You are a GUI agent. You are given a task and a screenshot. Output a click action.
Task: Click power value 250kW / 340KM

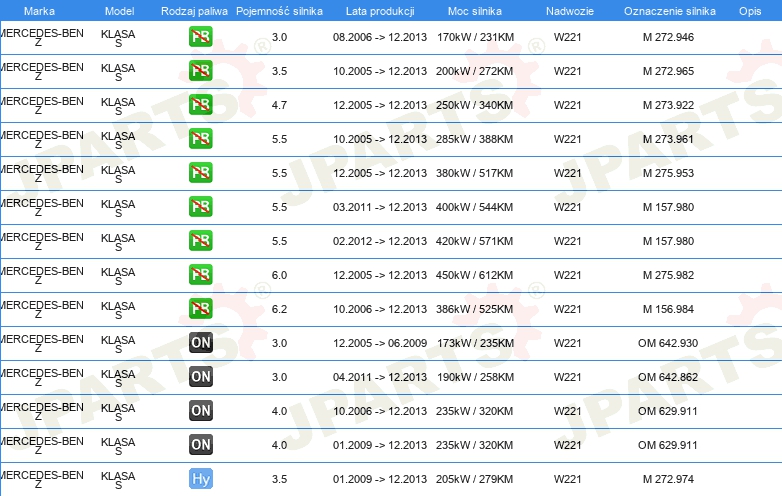(474, 105)
